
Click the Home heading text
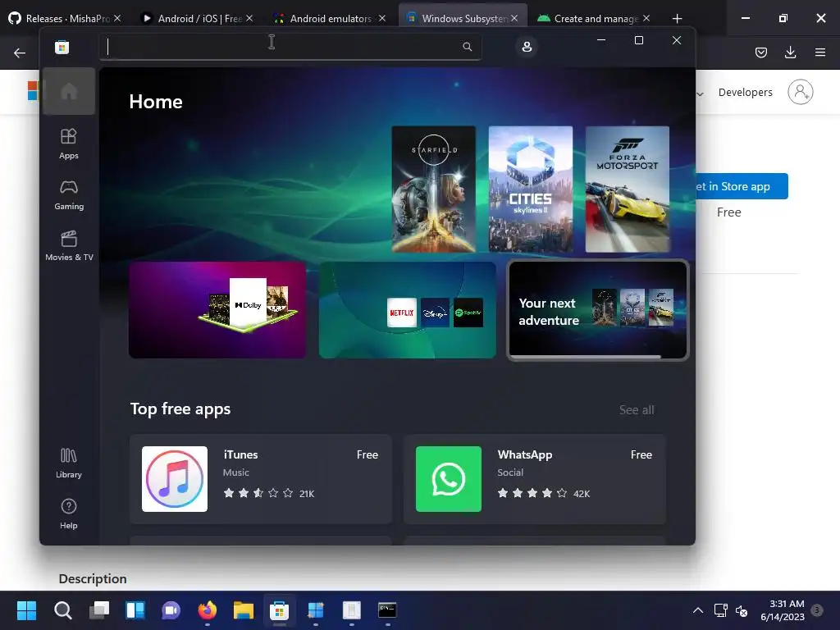click(x=156, y=102)
